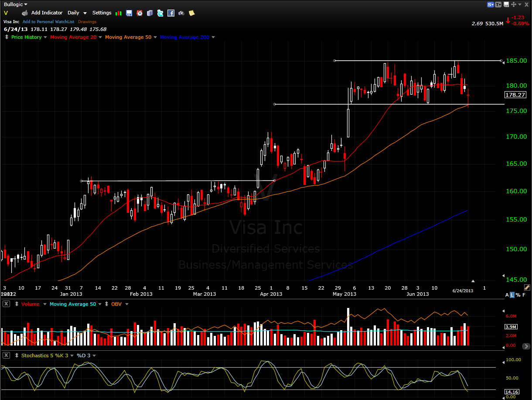The width and height of the screenshot is (532, 400).
Task: Close the chart window with the X
Action: click(x=525, y=4)
